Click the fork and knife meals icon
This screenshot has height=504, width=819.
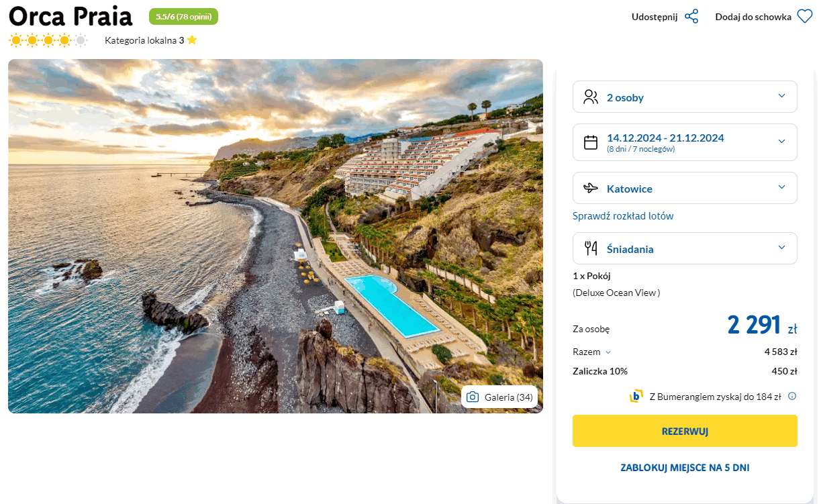[x=591, y=249]
